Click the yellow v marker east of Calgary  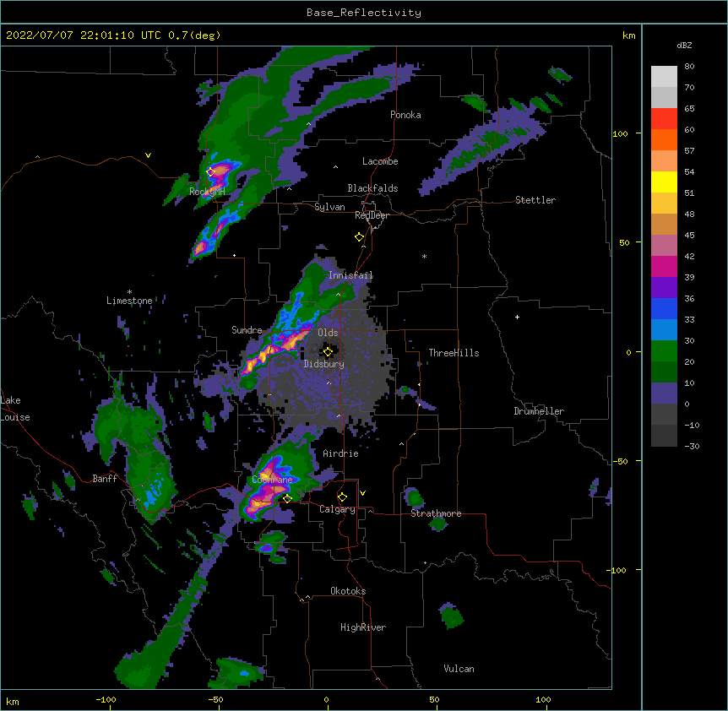coord(362,493)
